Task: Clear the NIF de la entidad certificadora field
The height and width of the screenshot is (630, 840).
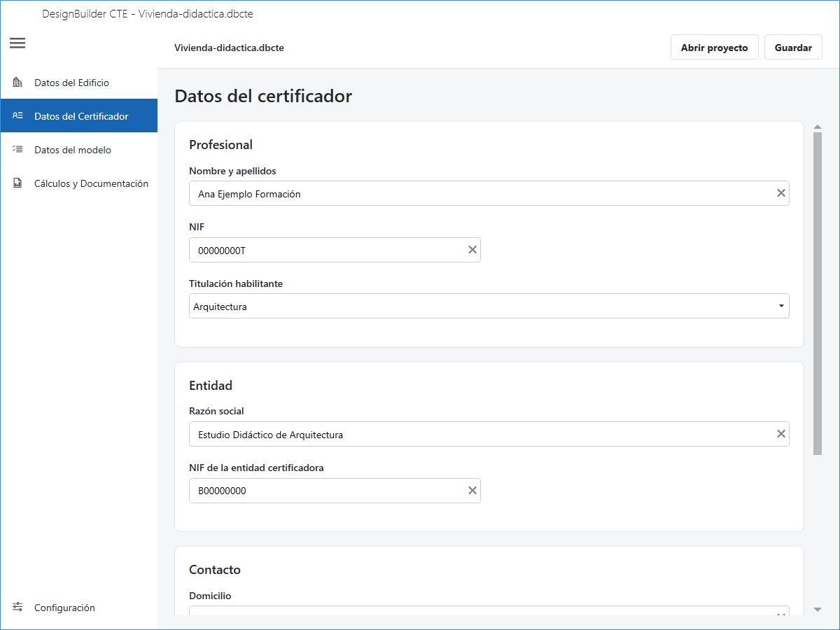Action: (x=472, y=491)
